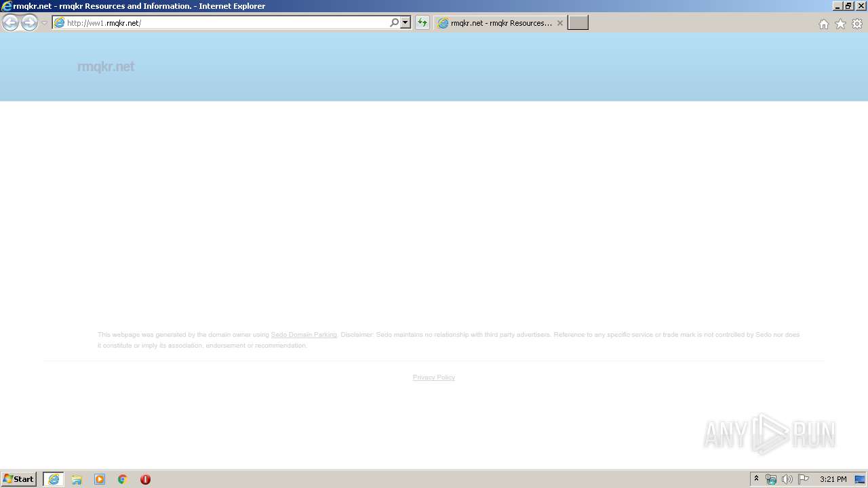
Task: Refresh the page with the refresh button
Action: (422, 22)
